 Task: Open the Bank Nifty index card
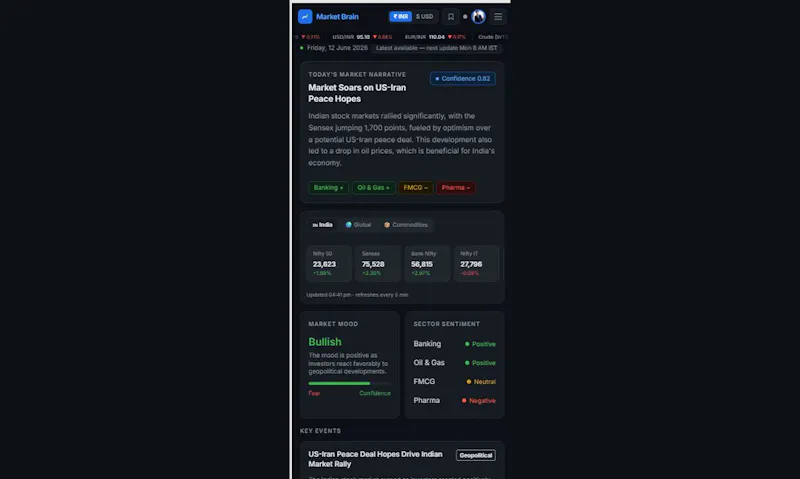[x=427, y=264]
